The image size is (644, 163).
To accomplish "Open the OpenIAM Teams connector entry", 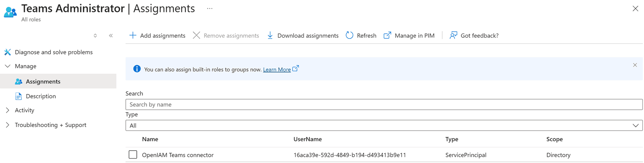I will 178,155.
